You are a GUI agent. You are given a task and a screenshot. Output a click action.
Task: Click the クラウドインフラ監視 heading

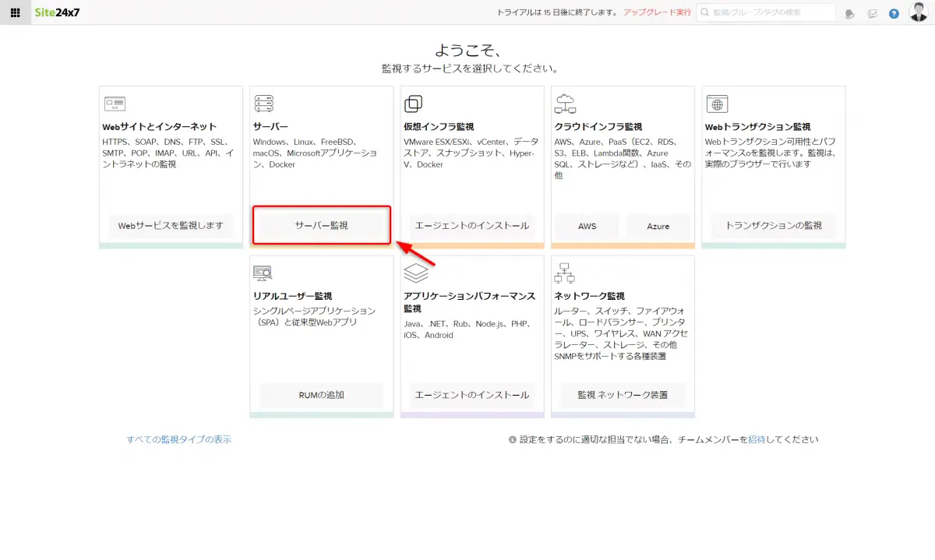tap(598, 127)
